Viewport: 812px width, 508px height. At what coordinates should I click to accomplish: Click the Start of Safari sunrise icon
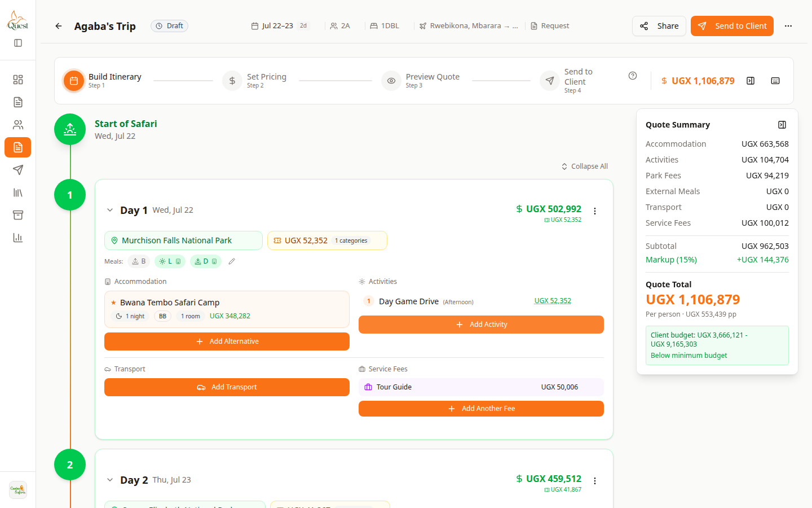(70, 129)
